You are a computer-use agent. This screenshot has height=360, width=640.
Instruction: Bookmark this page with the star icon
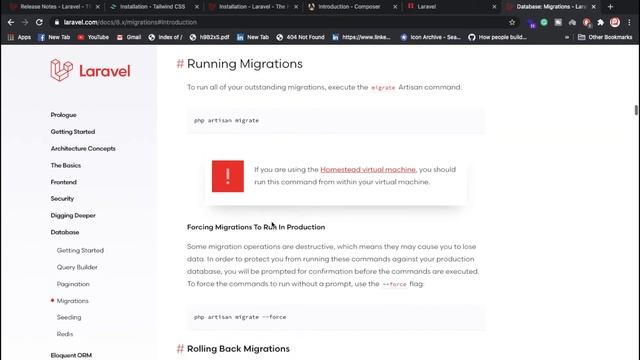[x=512, y=22]
